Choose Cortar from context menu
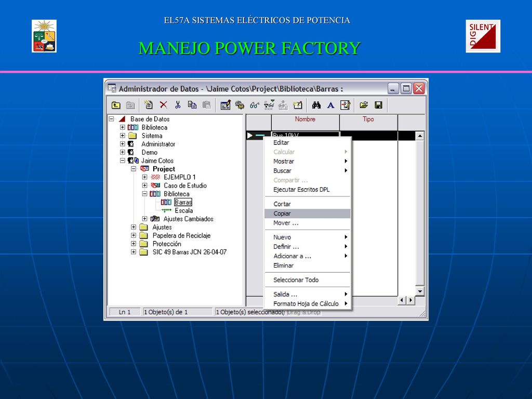 click(308, 204)
